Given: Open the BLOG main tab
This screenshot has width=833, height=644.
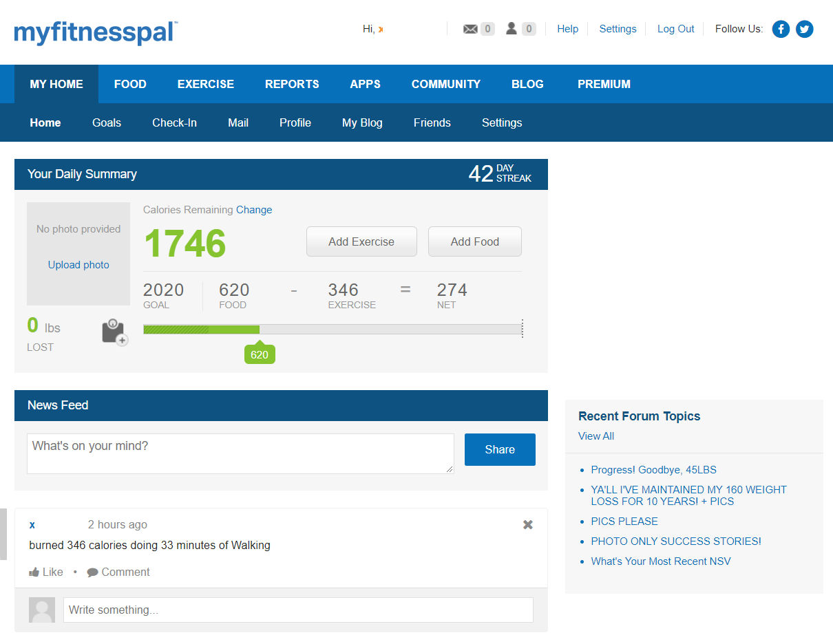Looking at the screenshot, I should click(x=527, y=84).
